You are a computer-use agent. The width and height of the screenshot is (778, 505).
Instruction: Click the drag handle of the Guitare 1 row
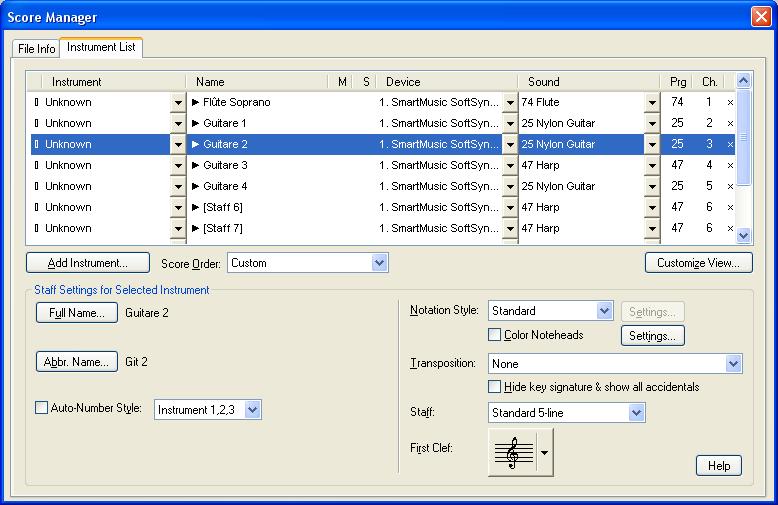pos(36,123)
